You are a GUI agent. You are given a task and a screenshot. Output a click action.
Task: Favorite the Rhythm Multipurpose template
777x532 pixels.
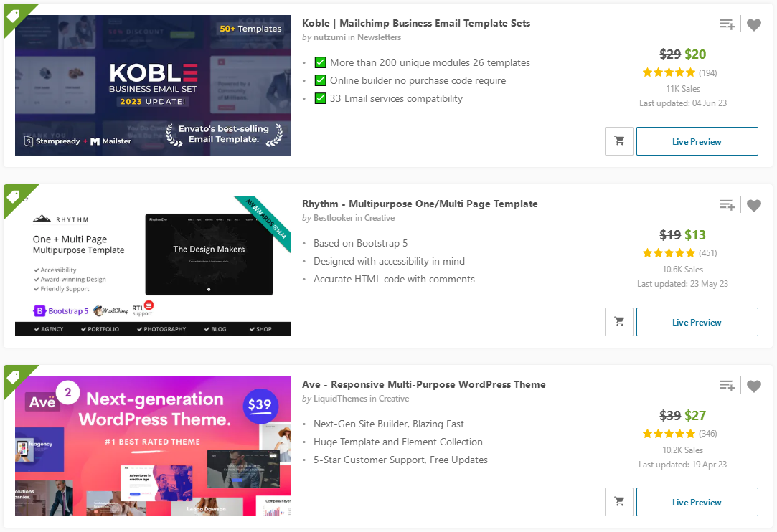click(x=754, y=206)
